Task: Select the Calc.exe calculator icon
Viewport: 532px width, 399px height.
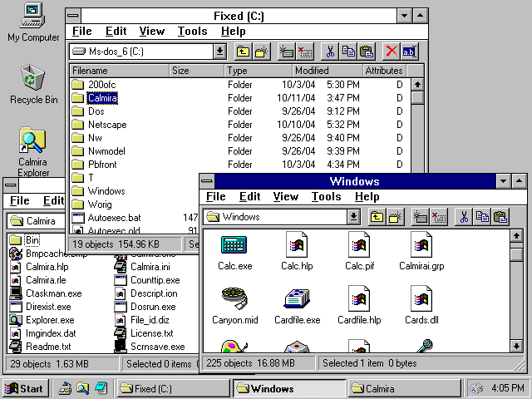Action: [x=234, y=251]
